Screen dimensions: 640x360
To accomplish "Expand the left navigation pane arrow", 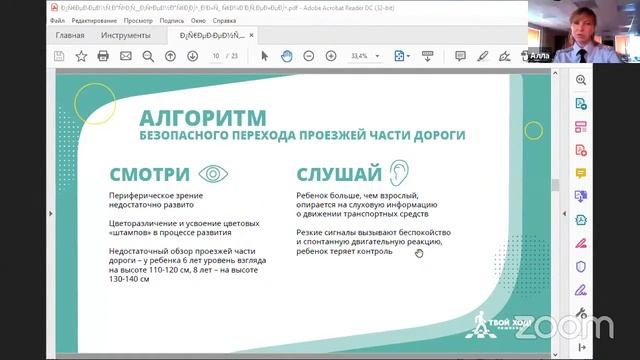I will click(x=51, y=213).
